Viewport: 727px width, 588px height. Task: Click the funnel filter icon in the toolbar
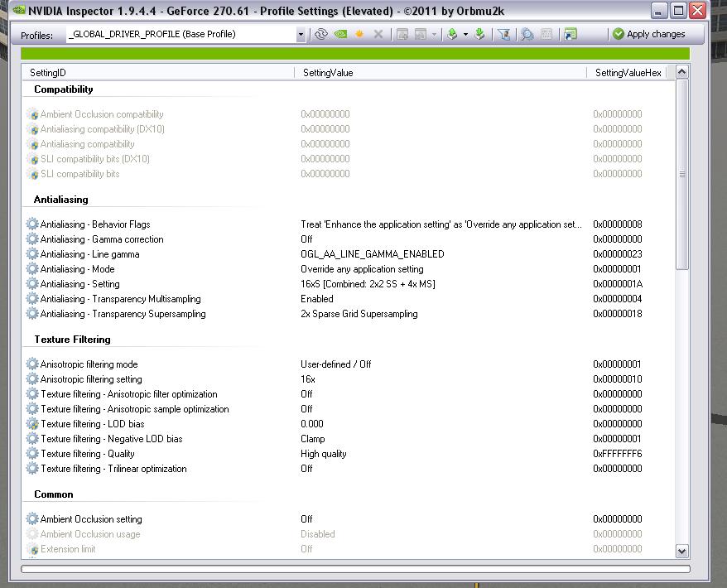click(x=504, y=34)
